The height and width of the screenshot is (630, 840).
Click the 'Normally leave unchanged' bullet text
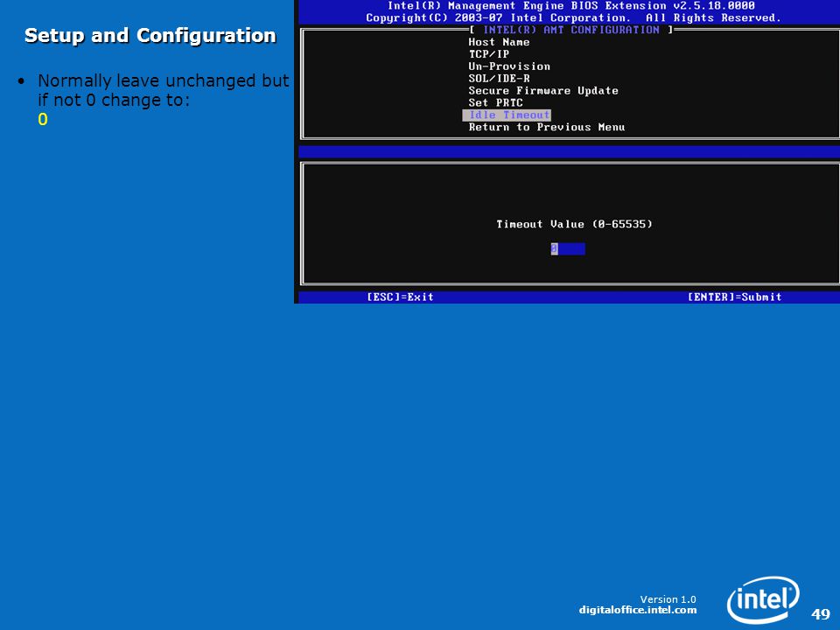pos(164,90)
